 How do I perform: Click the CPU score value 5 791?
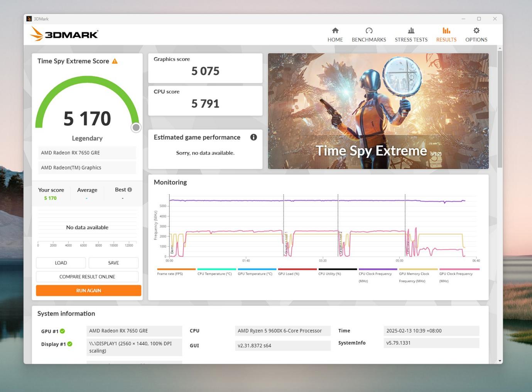tap(205, 103)
